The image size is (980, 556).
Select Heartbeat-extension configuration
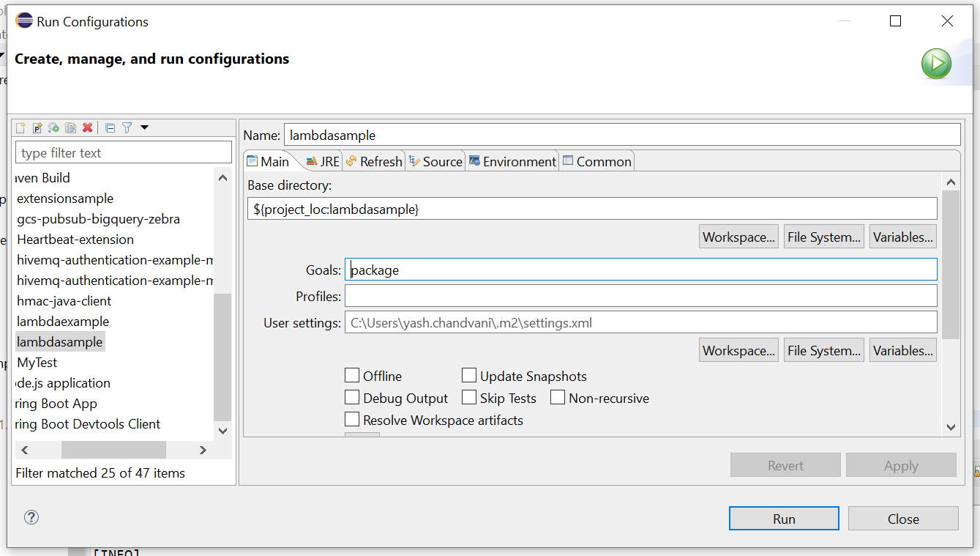click(75, 240)
